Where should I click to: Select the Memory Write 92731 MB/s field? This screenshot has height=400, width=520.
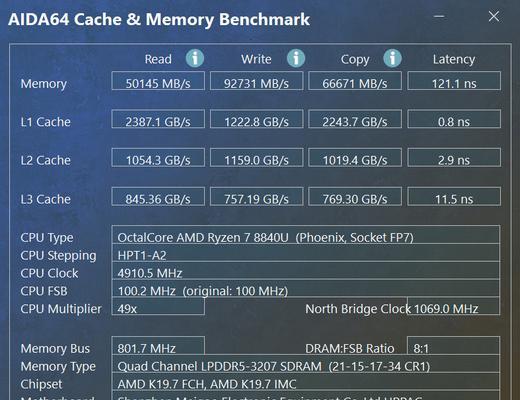point(256,81)
